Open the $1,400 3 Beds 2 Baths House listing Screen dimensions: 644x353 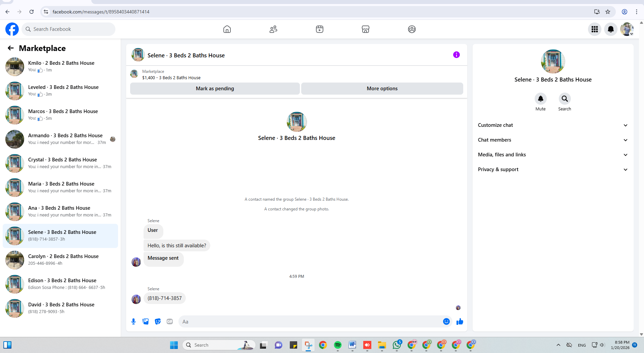[x=171, y=78]
